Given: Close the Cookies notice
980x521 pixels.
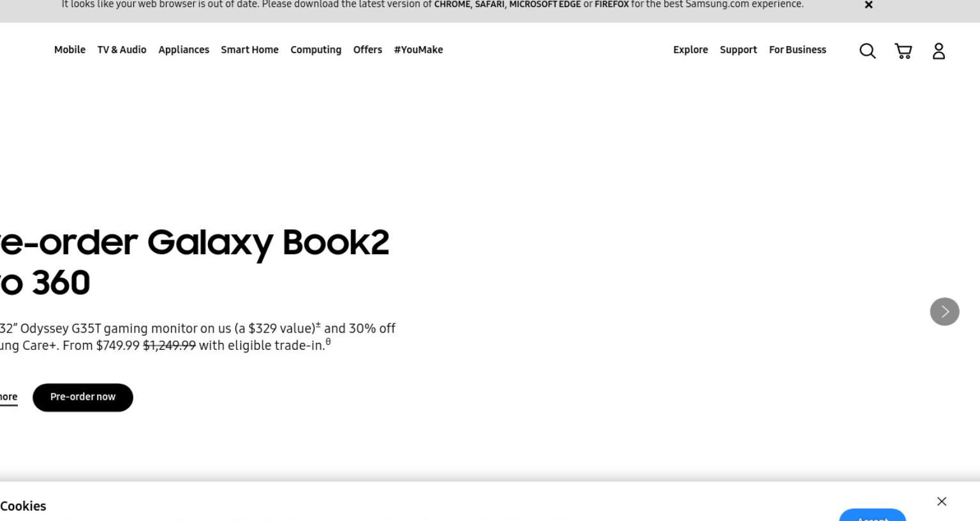Looking at the screenshot, I should pyautogui.click(x=942, y=501).
